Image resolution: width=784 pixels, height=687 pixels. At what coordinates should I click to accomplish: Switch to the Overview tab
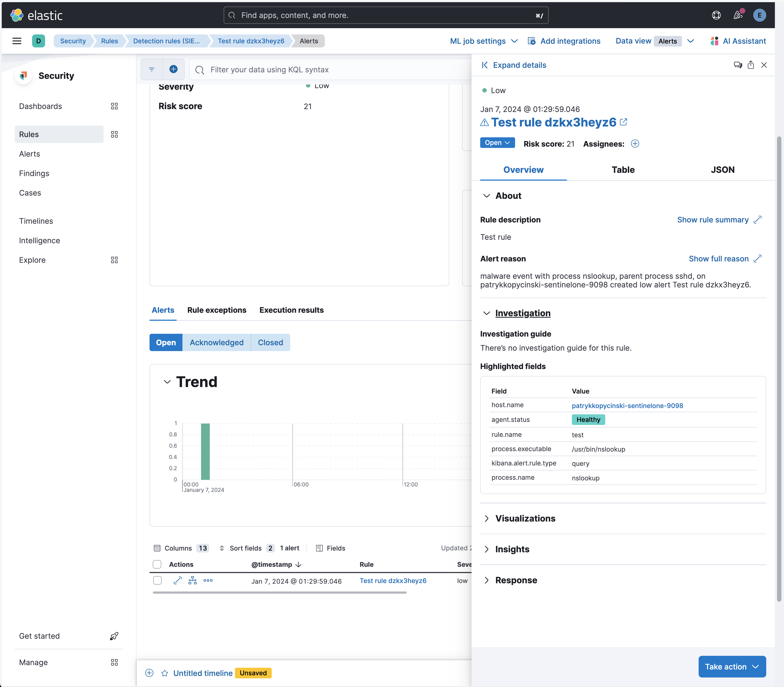(523, 170)
